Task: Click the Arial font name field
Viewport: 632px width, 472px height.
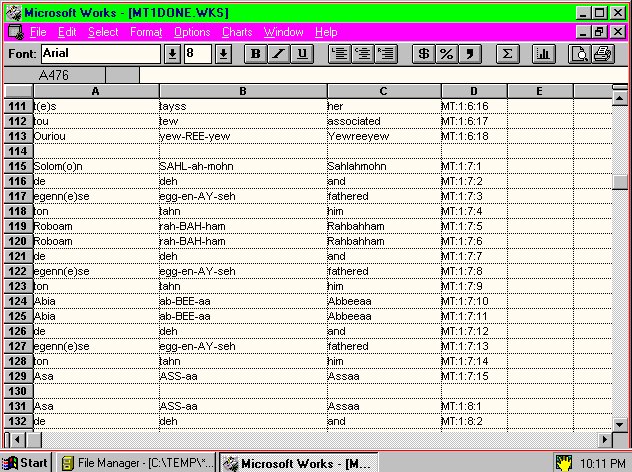Action: (x=101, y=54)
